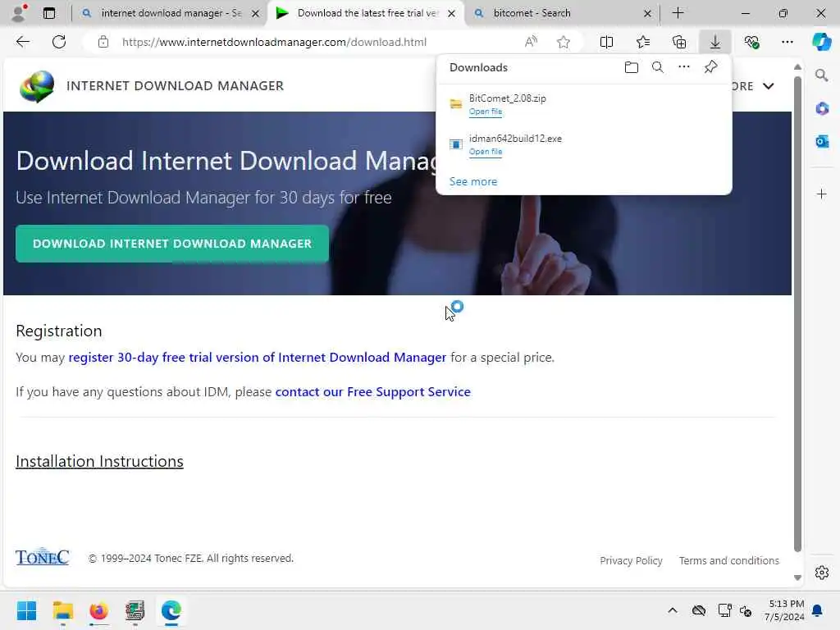Screen dimensions: 840x630
Task: Open Outlook sidebar icon
Action: point(822,141)
